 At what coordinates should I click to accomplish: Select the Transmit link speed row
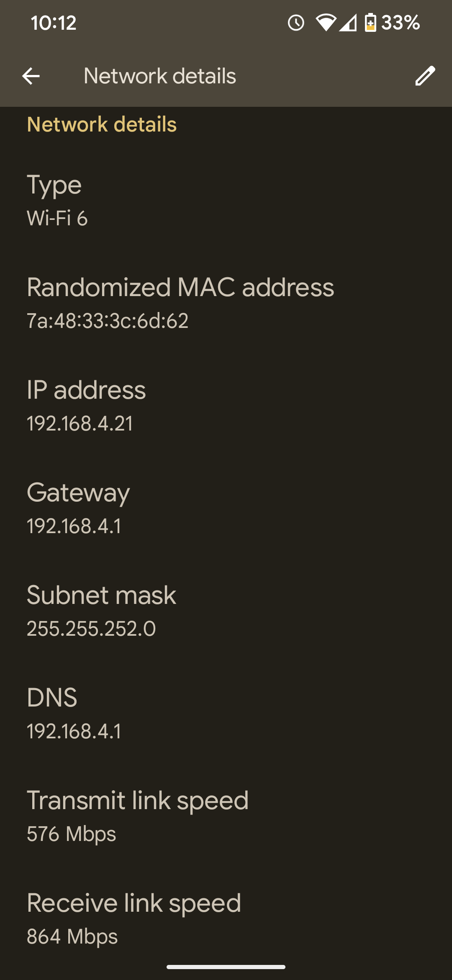pos(226,817)
